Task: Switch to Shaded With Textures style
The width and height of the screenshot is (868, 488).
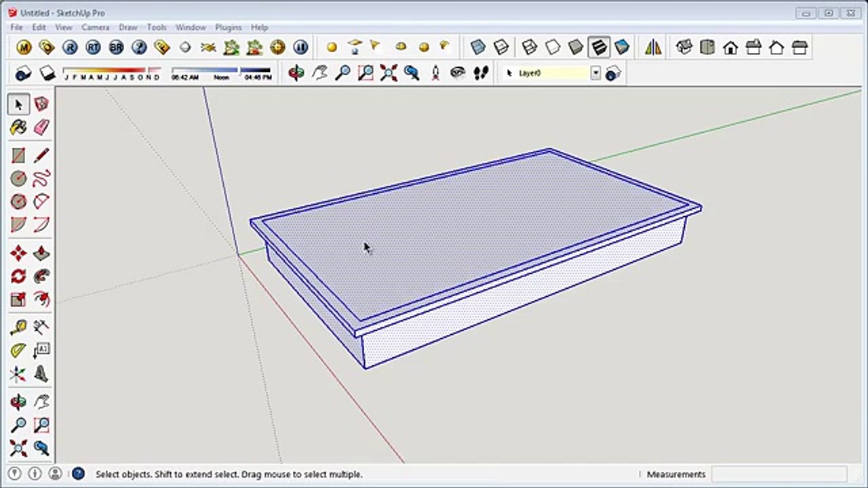Action: [599, 47]
